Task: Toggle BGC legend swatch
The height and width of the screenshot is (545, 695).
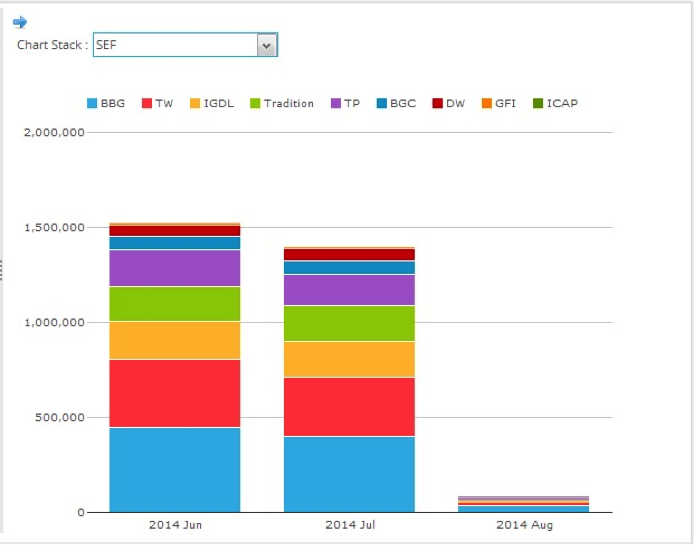Action: point(382,103)
